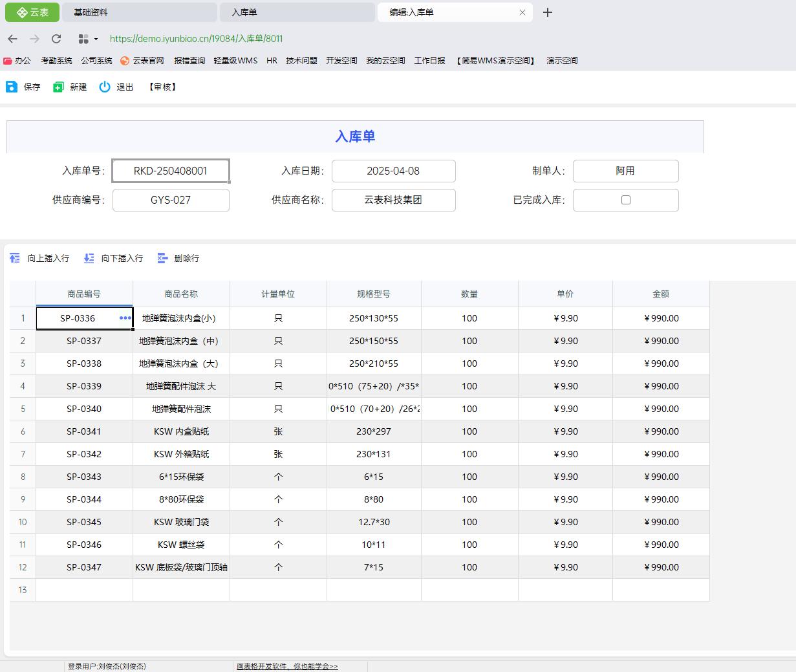Screen dimensions: 796x672
Task: Switch to the 入库单 tab
Action: [x=297, y=12]
